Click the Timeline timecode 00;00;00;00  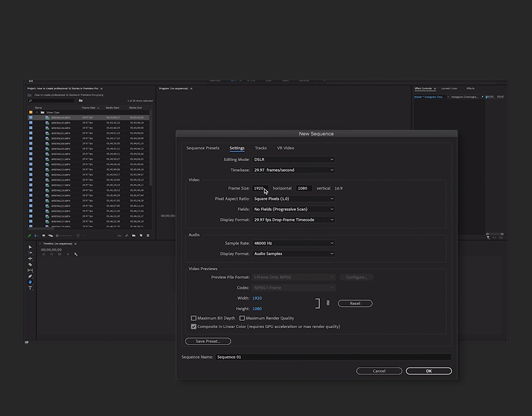[51, 250]
